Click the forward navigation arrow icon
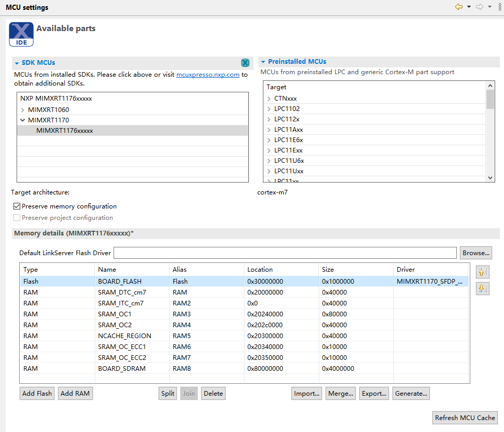 pos(480,7)
